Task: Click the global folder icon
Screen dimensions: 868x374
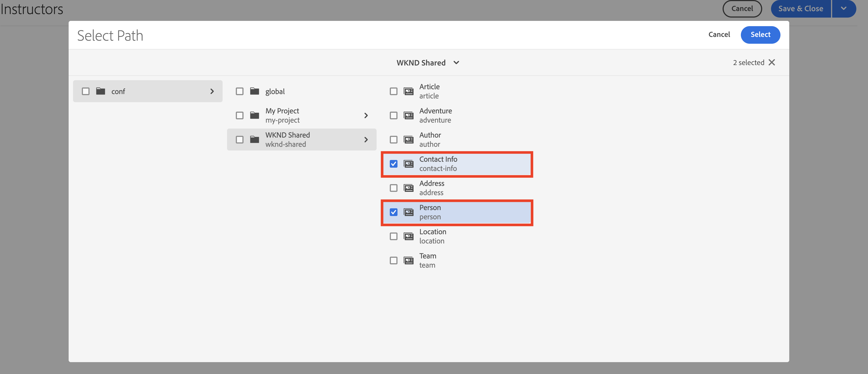Action: (x=255, y=91)
